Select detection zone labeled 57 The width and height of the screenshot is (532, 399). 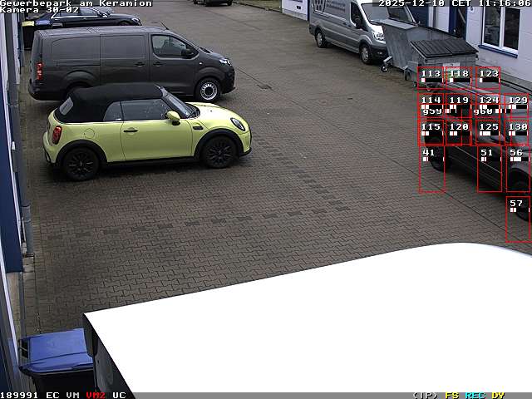point(517,219)
